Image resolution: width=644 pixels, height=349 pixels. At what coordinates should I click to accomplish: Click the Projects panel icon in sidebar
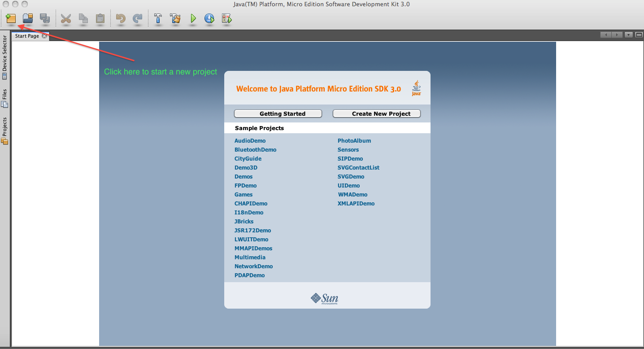pyautogui.click(x=4, y=141)
